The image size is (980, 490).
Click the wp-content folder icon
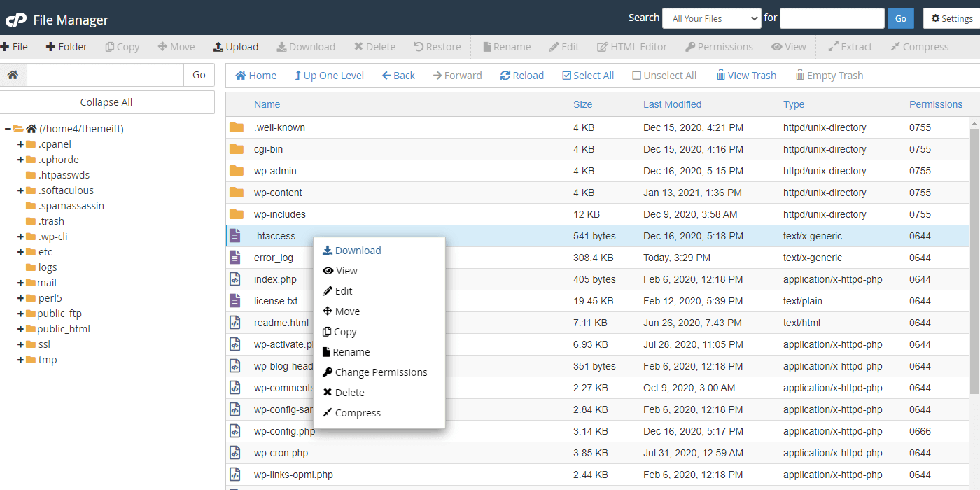click(x=237, y=192)
